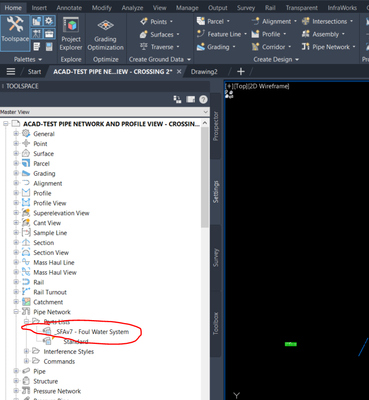The image size is (369, 400).
Task: Expand the Commands folder under Pipe Network
Action: click(26, 361)
